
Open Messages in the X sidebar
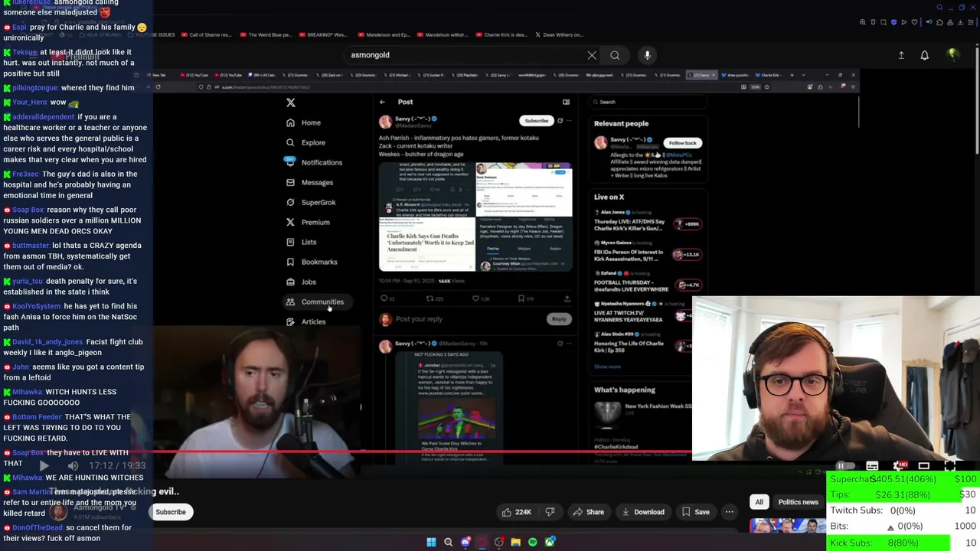click(309, 182)
